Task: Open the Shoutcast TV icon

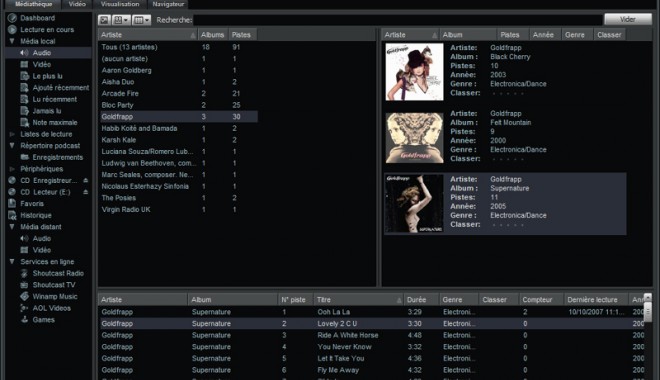Action: [24, 285]
